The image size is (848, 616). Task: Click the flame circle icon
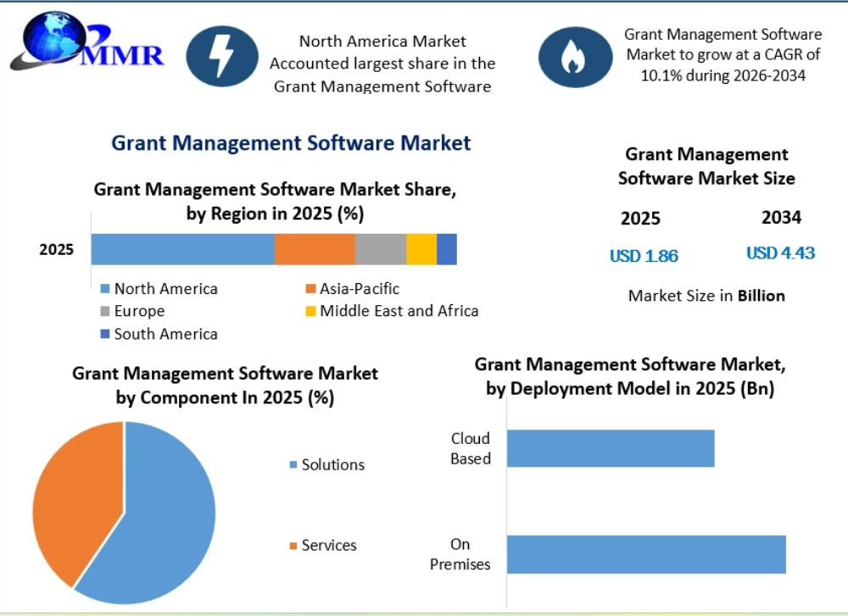pyautogui.click(x=576, y=58)
